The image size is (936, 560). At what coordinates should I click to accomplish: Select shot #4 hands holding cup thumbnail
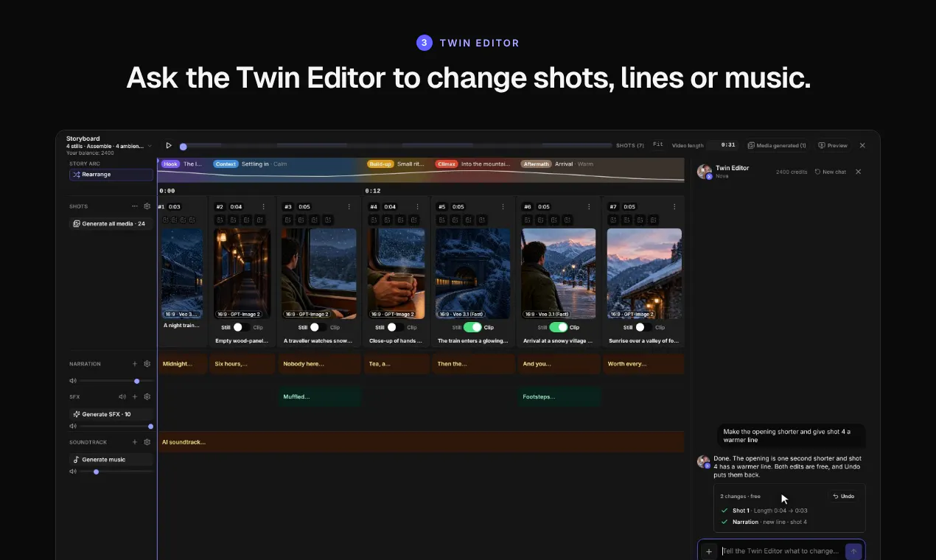point(396,273)
